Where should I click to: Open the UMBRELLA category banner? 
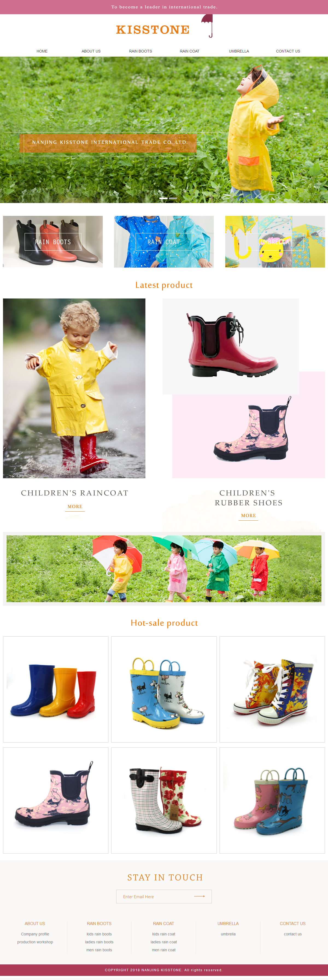click(x=275, y=242)
